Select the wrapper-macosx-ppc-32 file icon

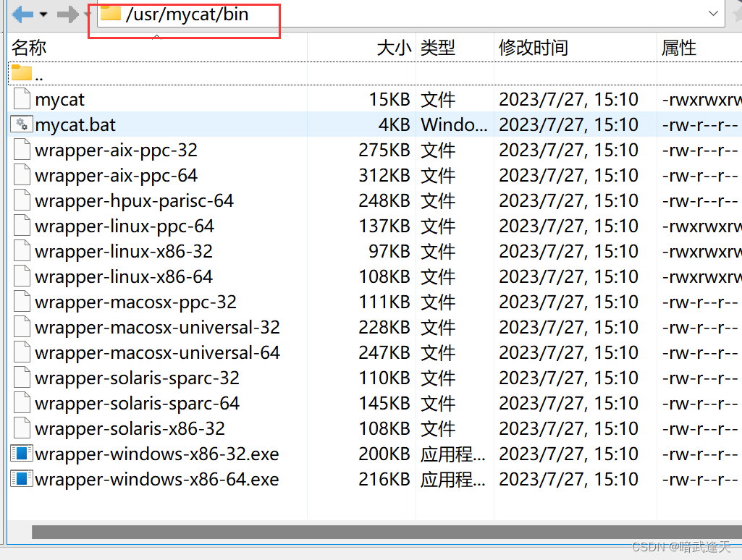[x=22, y=301]
